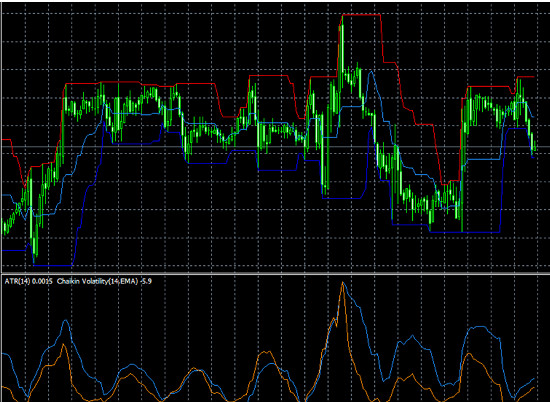
Task: Click the ATR(14) 0.0015 indicator label
Action: [28, 281]
